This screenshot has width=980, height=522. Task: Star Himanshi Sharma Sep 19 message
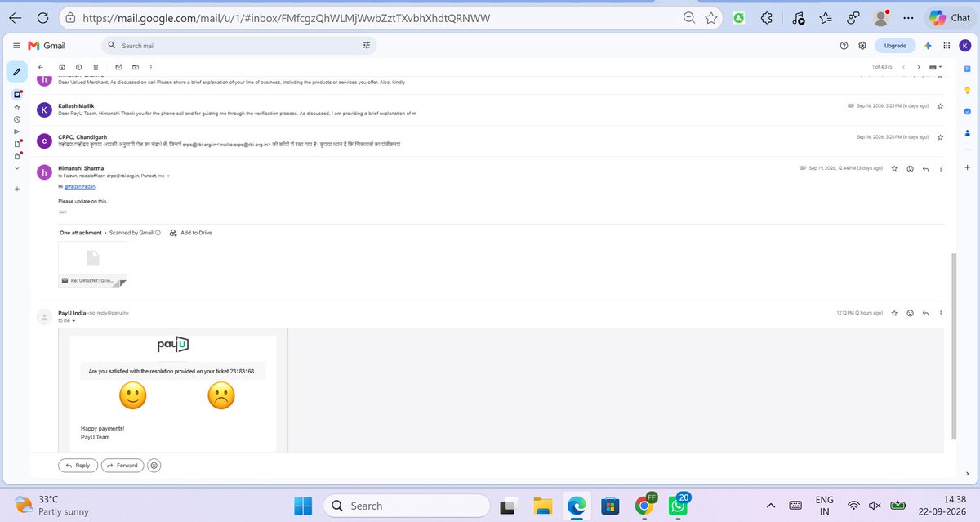pyautogui.click(x=895, y=168)
